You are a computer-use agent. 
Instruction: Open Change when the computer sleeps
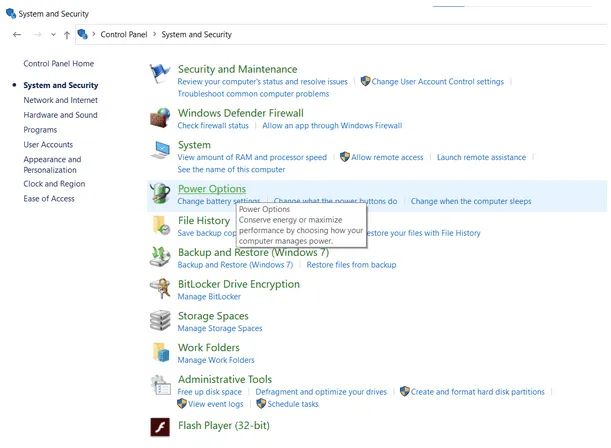coord(471,201)
